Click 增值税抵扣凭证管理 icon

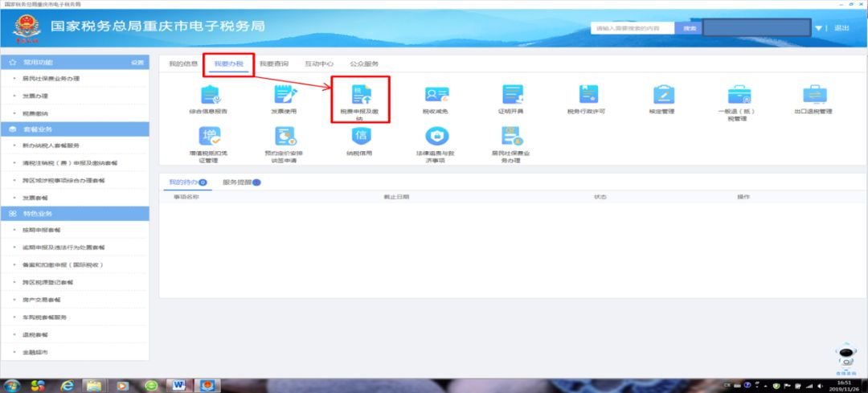point(207,137)
